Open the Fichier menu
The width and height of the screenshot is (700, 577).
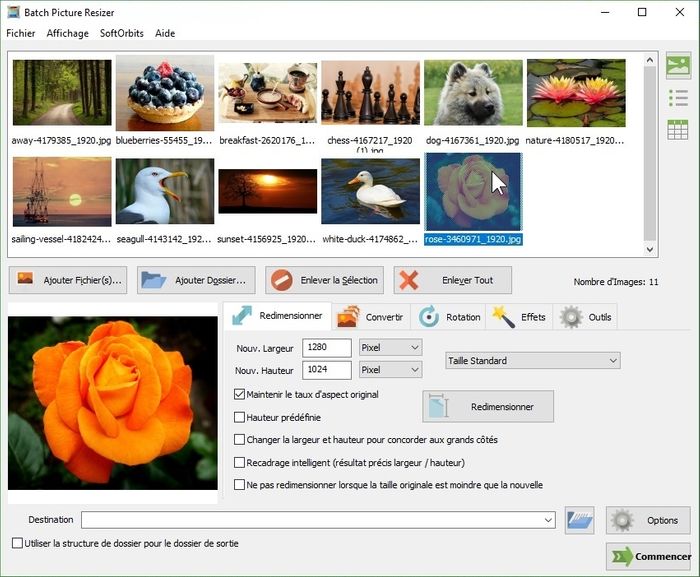point(20,33)
